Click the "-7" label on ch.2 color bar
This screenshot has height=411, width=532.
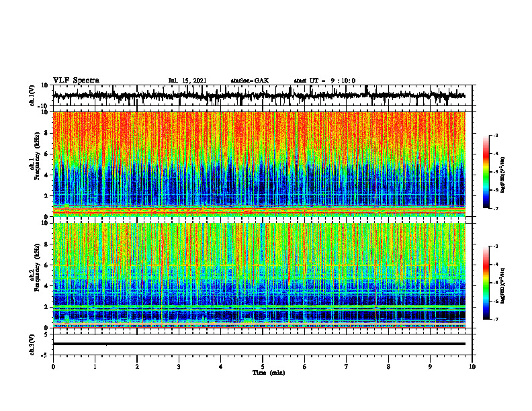tap(495, 319)
